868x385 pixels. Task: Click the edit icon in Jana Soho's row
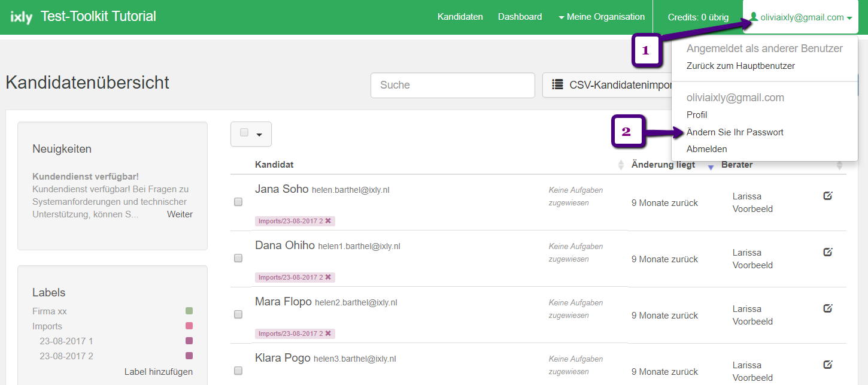(828, 195)
